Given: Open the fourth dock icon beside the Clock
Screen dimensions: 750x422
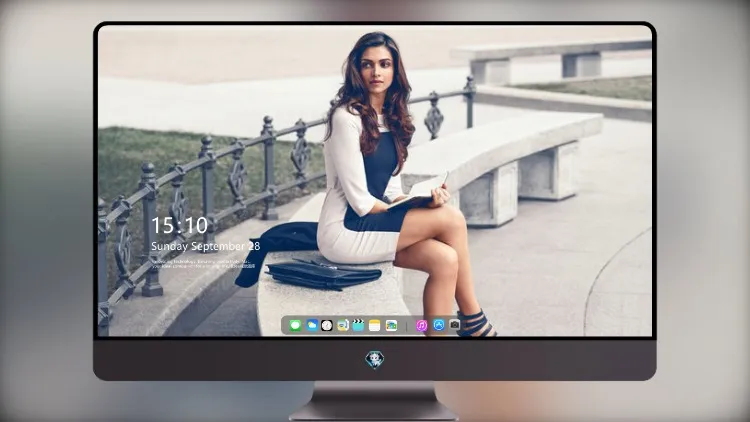Looking at the screenshot, I should tap(342, 326).
